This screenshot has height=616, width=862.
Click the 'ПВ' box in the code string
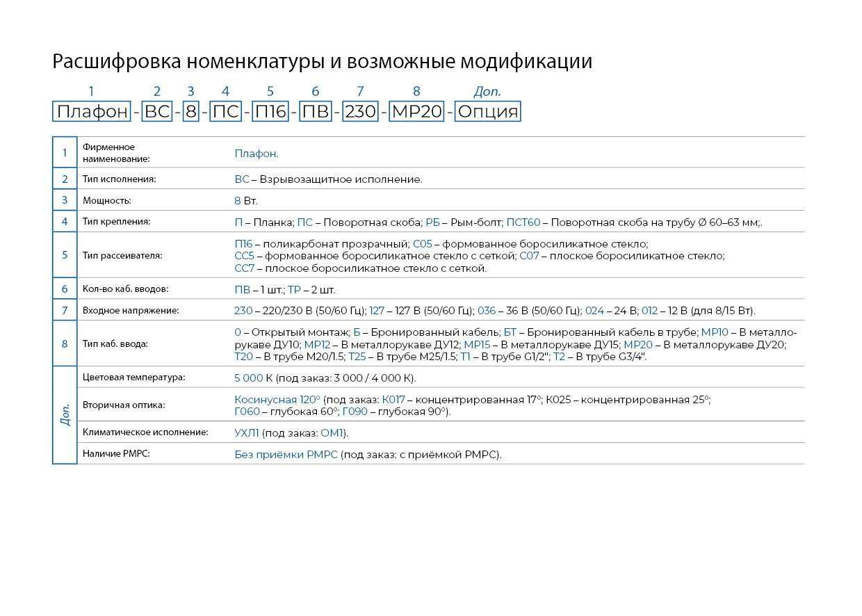315,112
